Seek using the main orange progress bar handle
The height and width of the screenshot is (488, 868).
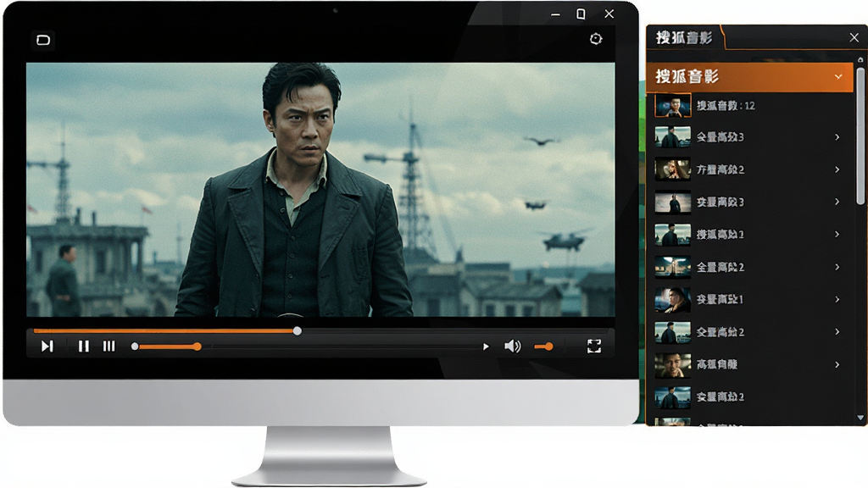(298, 331)
